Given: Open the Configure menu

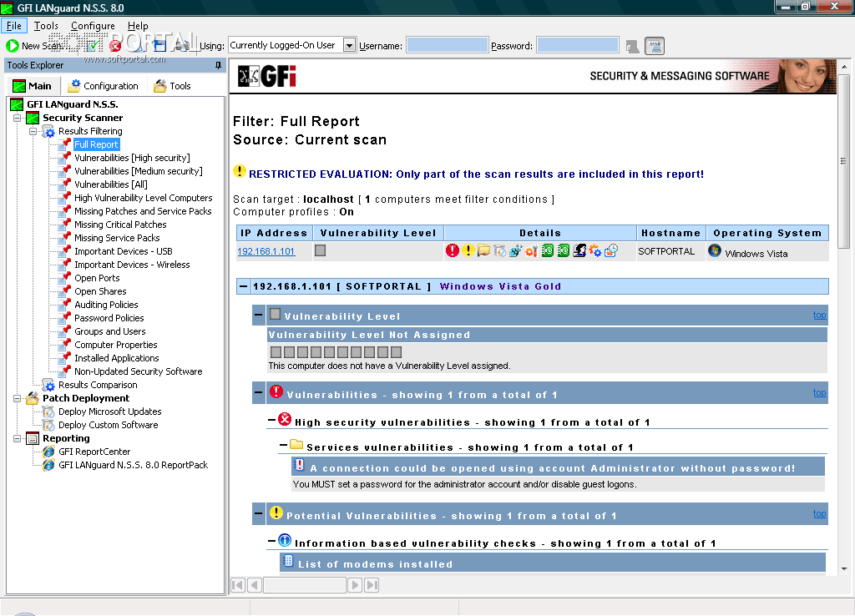Looking at the screenshot, I should (93, 26).
